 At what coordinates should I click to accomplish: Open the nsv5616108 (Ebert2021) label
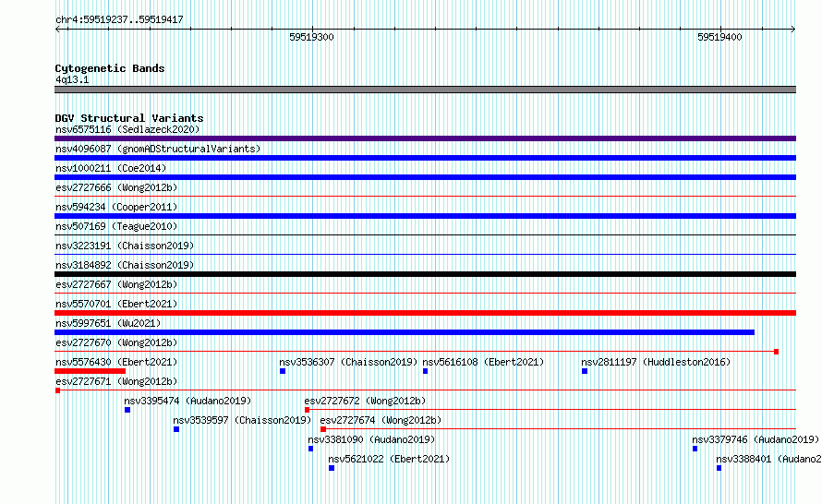click(x=483, y=362)
